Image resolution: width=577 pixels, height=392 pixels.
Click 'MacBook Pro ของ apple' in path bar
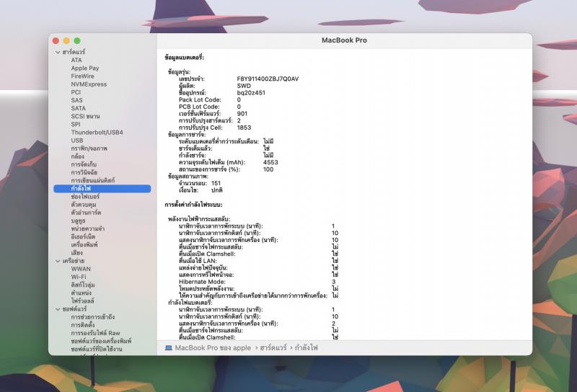click(213, 348)
